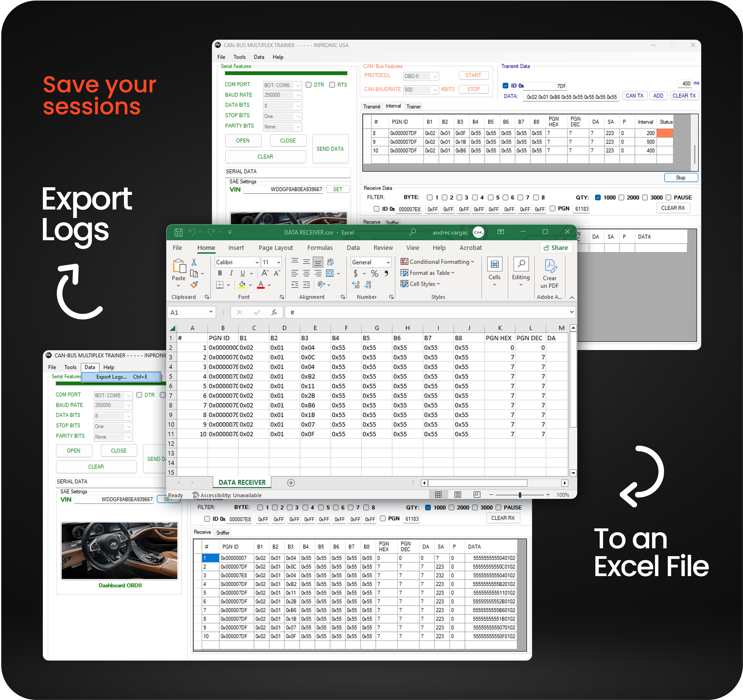Click the Save icon in Excel's quick access toolbar
The width and height of the screenshot is (743, 700).
tap(178, 232)
